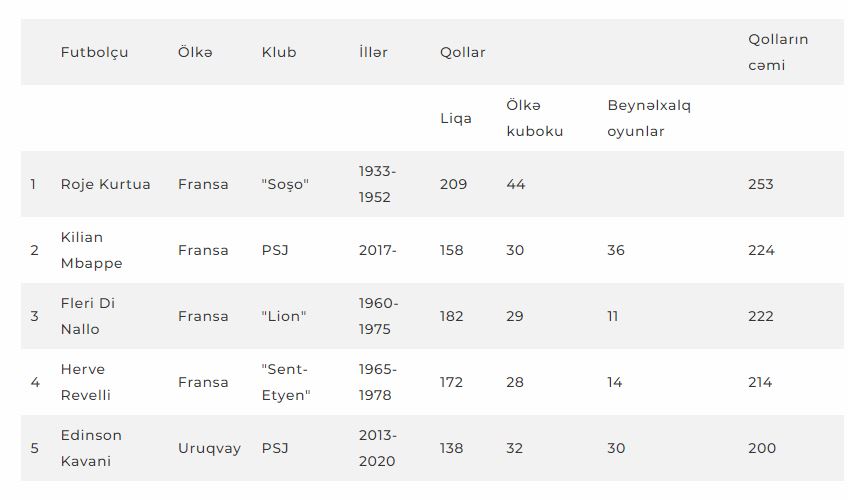Select the Fleri Di Nallo name cell

[x=88, y=316]
